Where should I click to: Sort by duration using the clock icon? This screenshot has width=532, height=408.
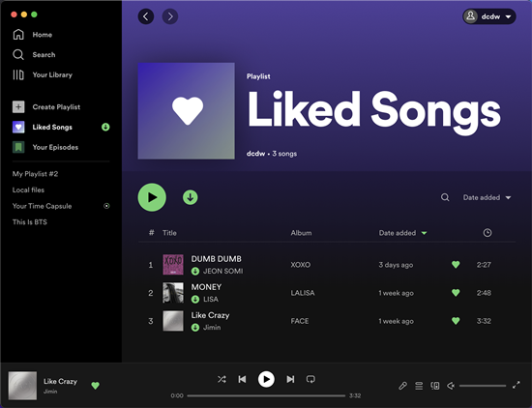click(x=488, y=233)
